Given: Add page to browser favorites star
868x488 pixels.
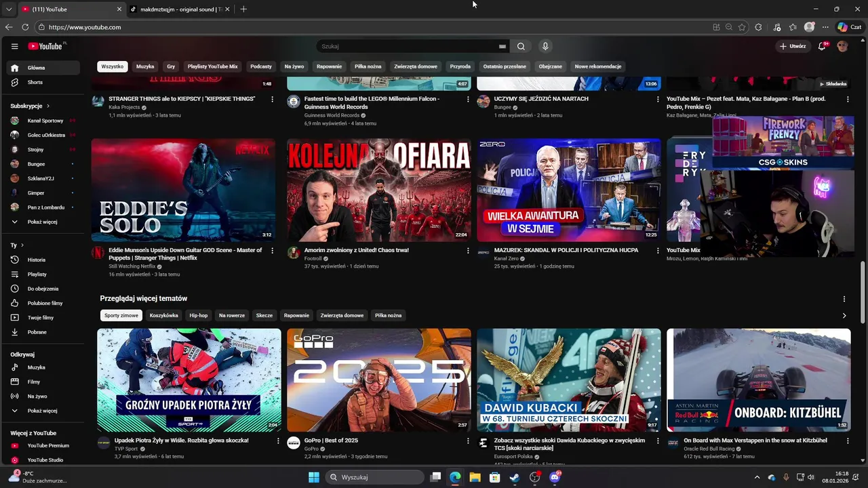Looking at the screenshot, I should (x=742, y=27).
